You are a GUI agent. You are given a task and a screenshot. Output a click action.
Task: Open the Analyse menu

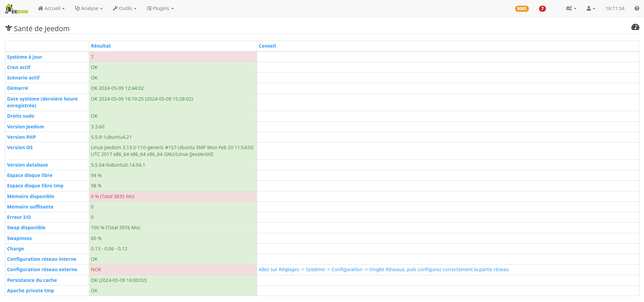tap(89, 8)
